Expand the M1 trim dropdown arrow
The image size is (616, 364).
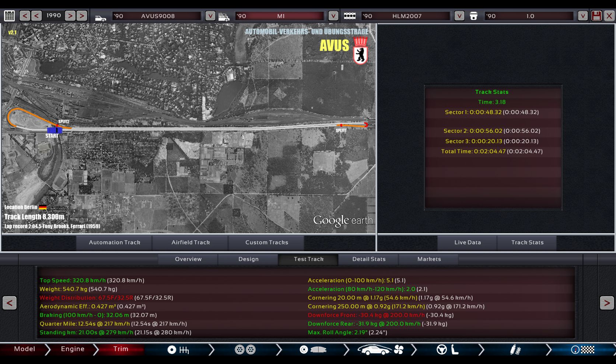pyautogui.click(x=333, y=16)
